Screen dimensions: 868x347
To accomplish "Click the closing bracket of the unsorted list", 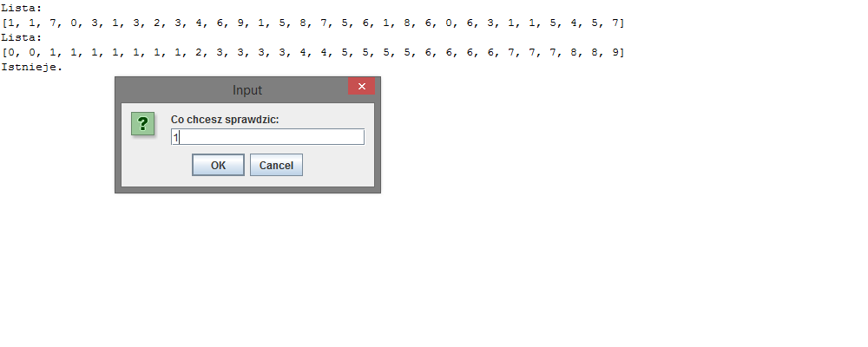I will [623, 23].
